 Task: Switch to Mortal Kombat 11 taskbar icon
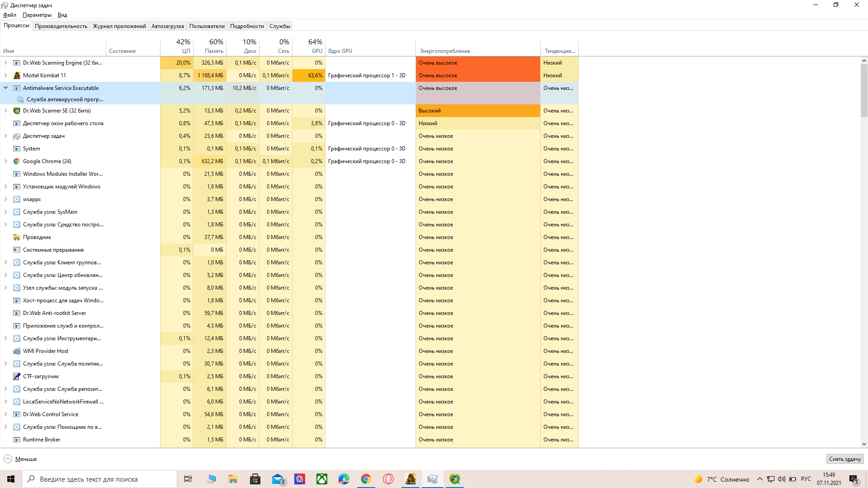pos(410,479)
